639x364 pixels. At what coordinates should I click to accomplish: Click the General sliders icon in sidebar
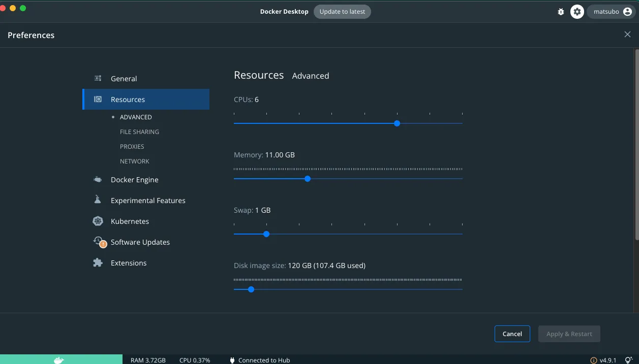pyautogui.click(x=98, y=79)
